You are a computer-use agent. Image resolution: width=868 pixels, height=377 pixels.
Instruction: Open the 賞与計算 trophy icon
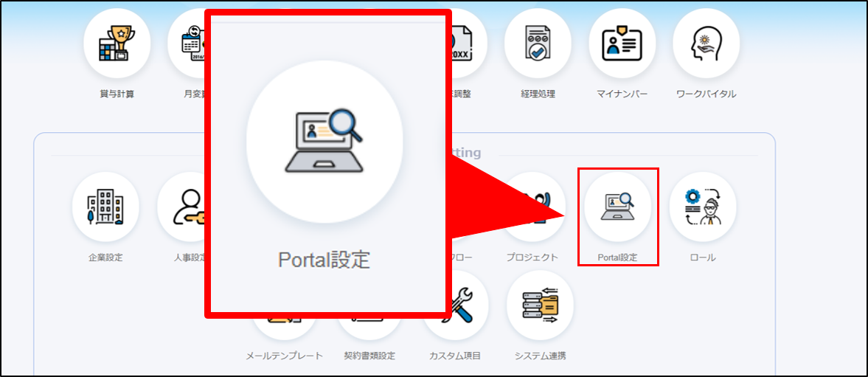[x=117, y=43]
